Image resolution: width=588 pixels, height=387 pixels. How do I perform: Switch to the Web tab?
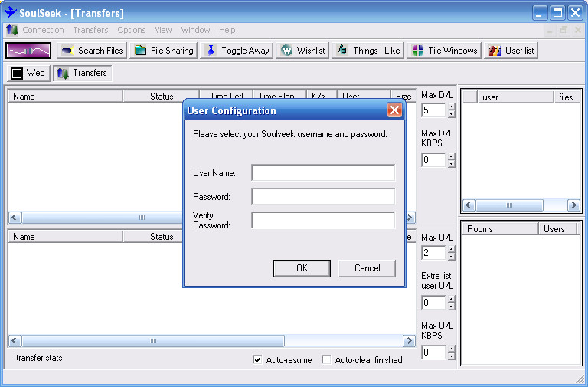(28, 73)
